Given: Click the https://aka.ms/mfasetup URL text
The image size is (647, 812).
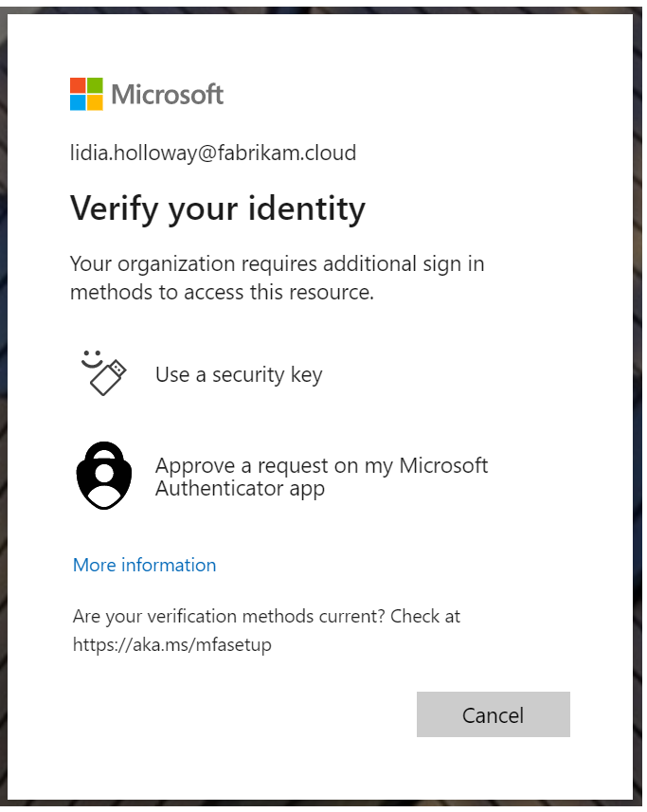Looking at the screenshot, I should tap(172, 645).
